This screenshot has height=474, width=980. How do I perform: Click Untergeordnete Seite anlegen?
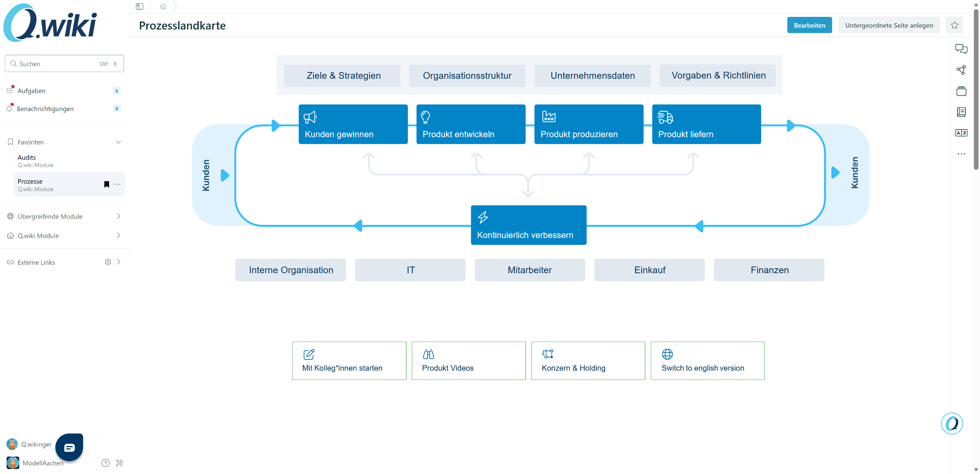pyautogui.click(x=889, y=25)
